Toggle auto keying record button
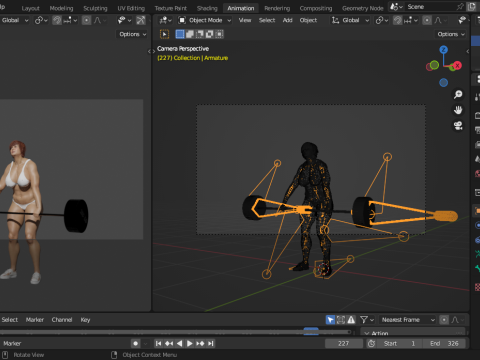 point(136,343)
